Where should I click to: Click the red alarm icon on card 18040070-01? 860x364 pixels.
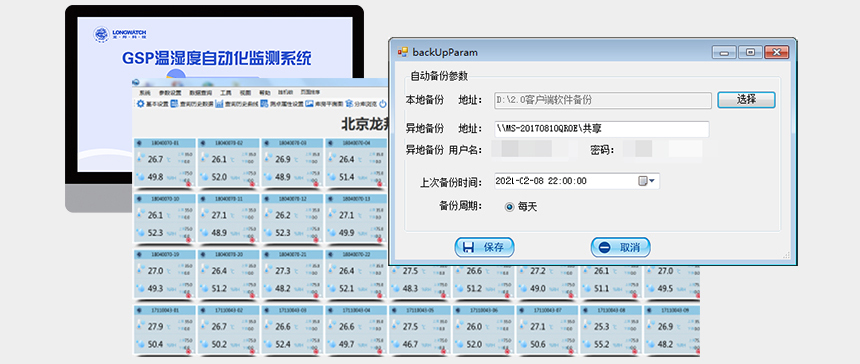tap(188, 184)
